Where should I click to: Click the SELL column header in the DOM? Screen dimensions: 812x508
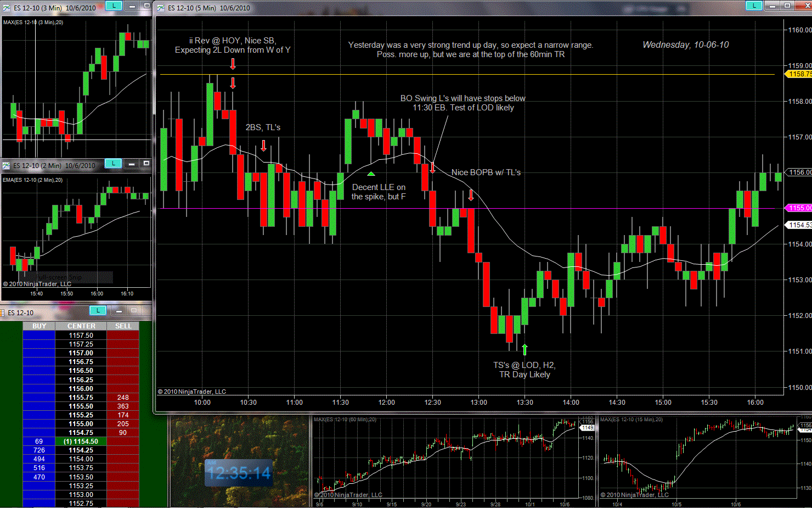(123, 326)
